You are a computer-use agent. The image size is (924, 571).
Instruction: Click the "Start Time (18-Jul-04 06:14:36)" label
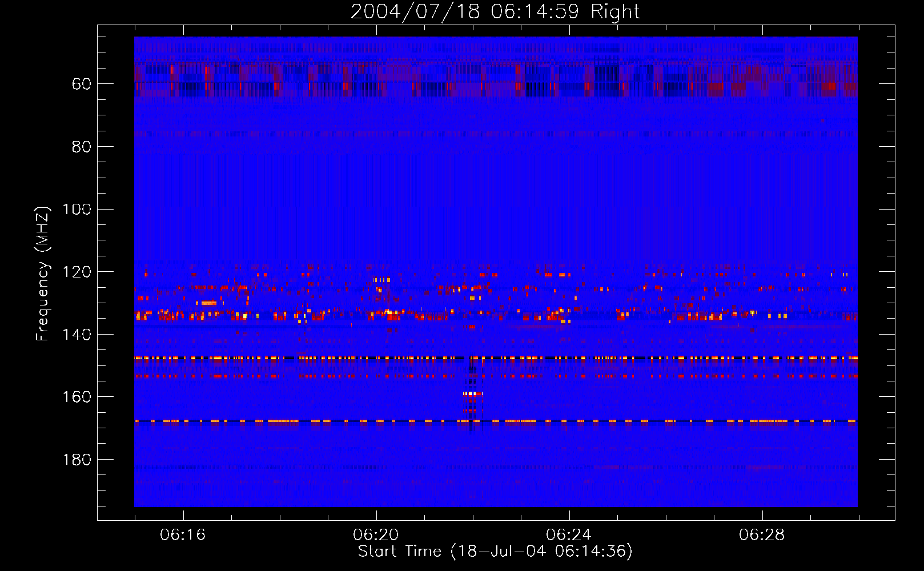click(x=495, y=552)
